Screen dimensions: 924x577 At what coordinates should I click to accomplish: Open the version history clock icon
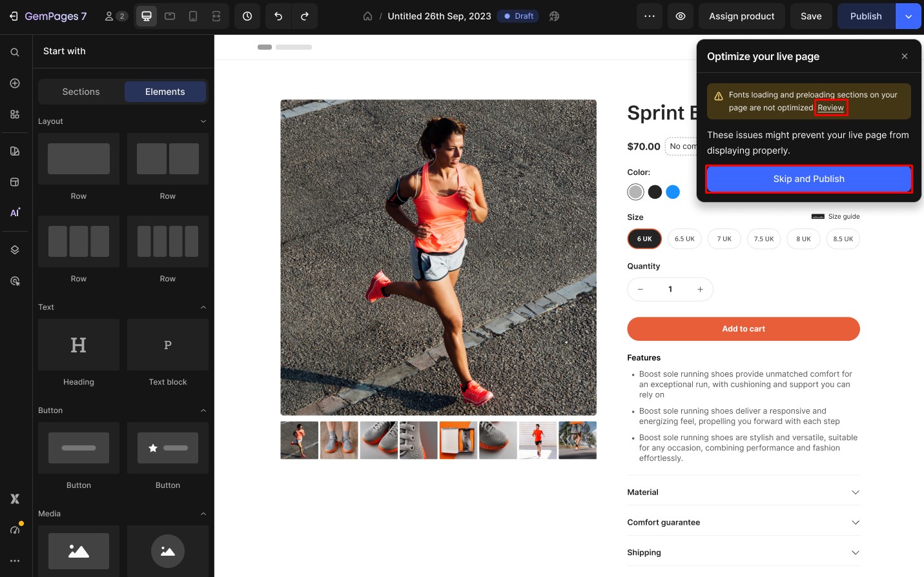[247, 16]
